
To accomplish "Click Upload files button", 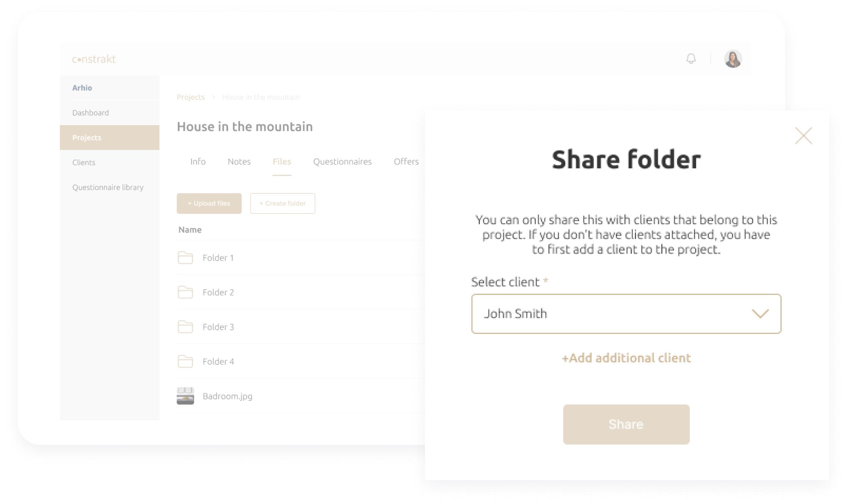I will [x=209, y=203].
